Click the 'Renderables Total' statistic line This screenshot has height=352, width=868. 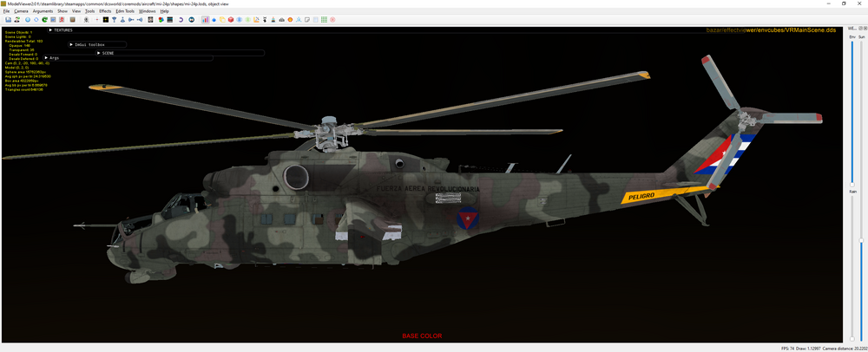[23, 42]
